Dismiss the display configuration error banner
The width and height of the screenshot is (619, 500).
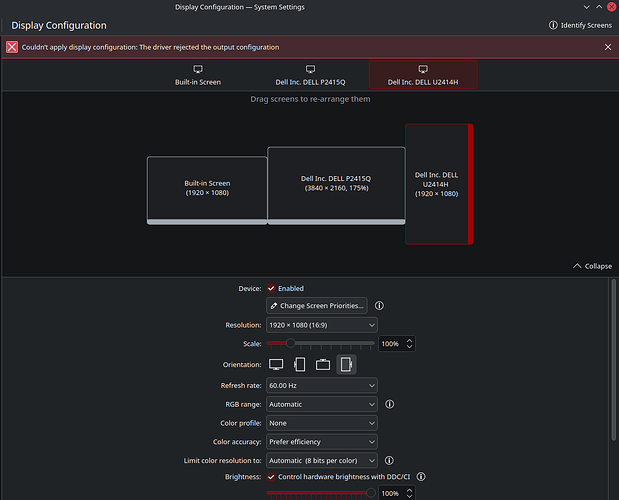point(608,47)
